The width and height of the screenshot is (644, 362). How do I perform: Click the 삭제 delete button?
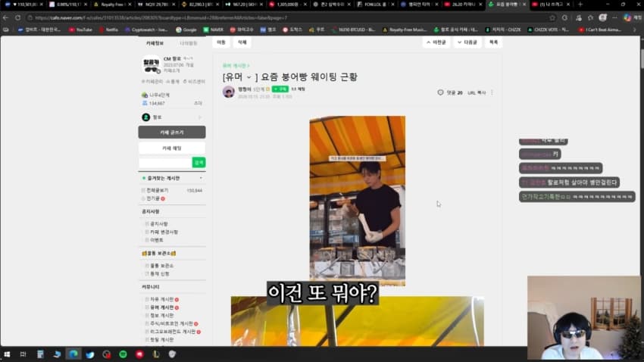(x=242, y=42)
